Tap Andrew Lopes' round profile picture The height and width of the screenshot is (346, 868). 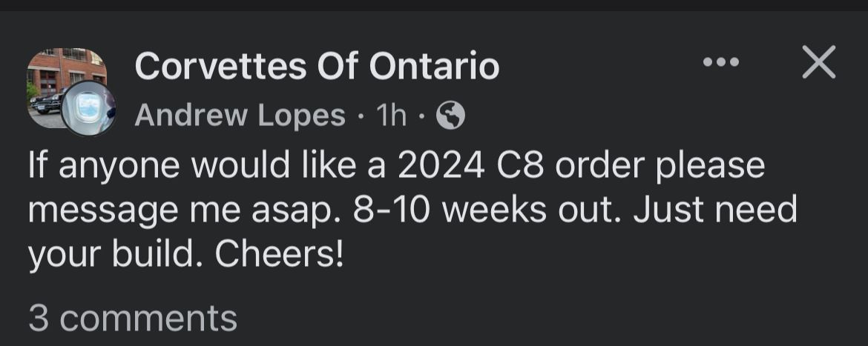coord(88,108)
